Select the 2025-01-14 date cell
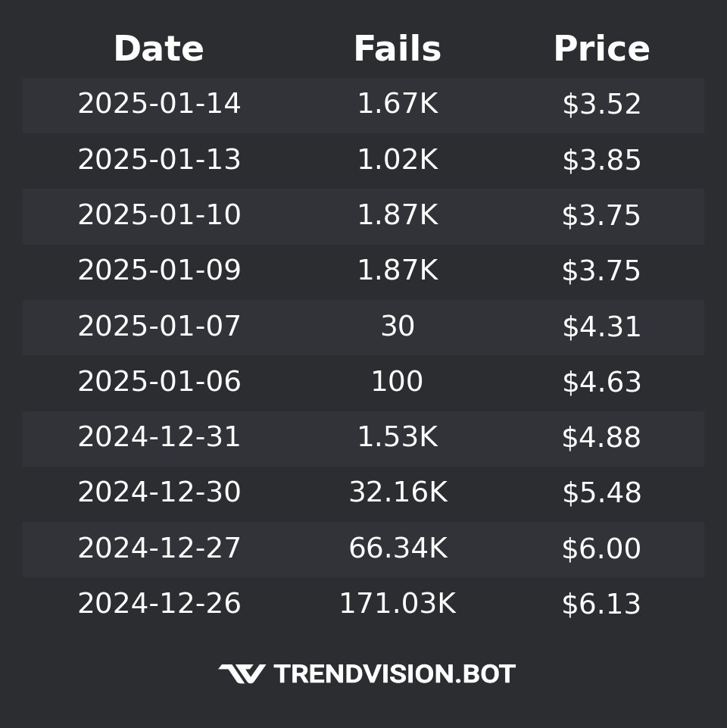The image size is (727, 728). [x=159, y=105]
